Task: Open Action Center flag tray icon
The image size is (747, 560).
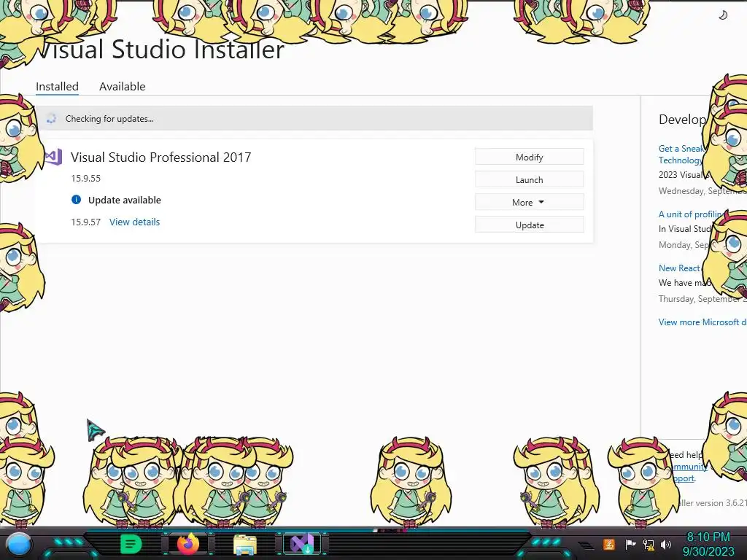Action: (630, 544)
